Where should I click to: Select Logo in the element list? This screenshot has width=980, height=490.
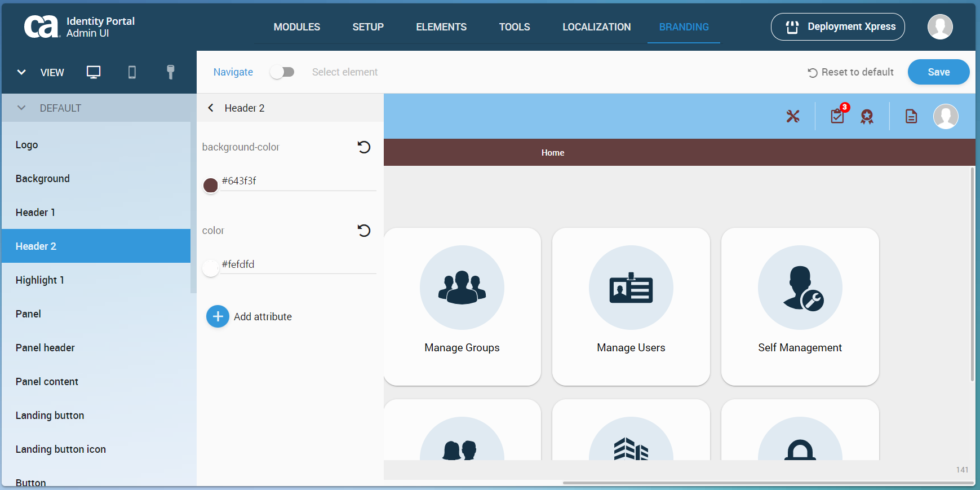pyautogui.click(x=96, y=145)
